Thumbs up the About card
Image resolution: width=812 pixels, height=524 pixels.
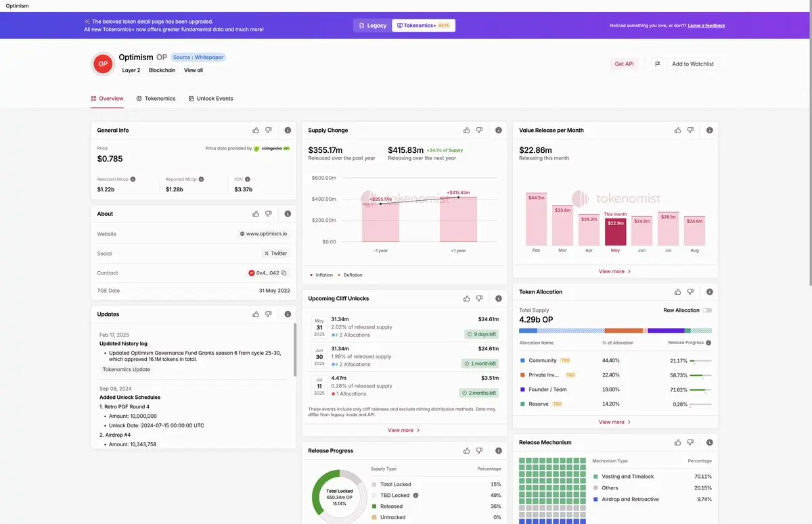point(256,214)
